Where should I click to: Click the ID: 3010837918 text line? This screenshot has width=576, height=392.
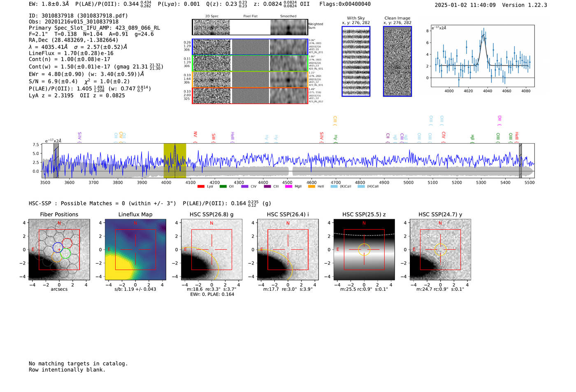[x=78, y=16]
